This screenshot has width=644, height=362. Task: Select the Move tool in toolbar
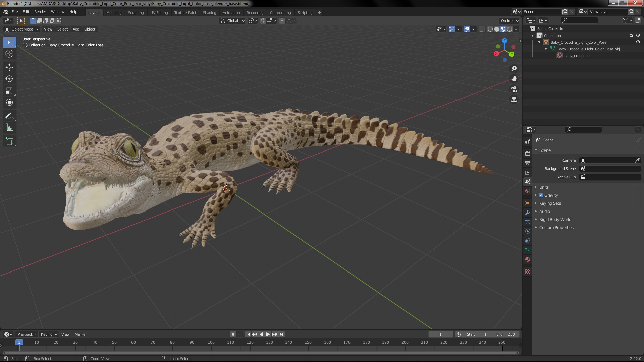9,67
